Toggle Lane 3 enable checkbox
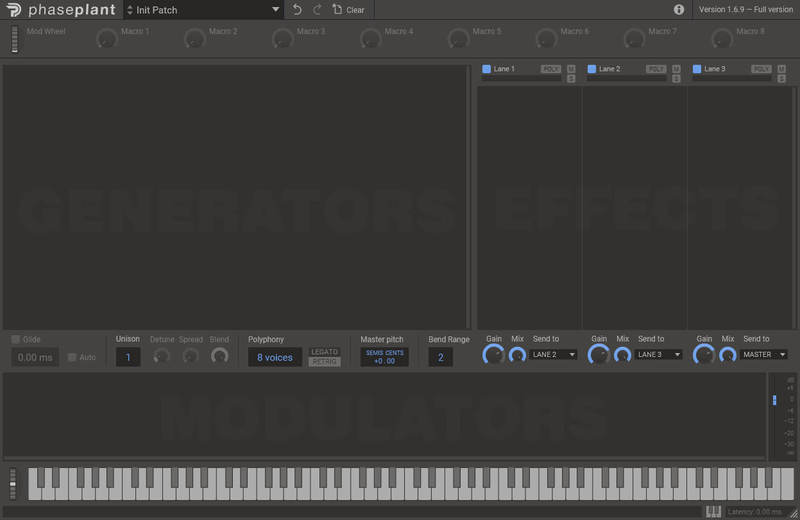Screen dimensions: 800x520 (x=697, y=69)
